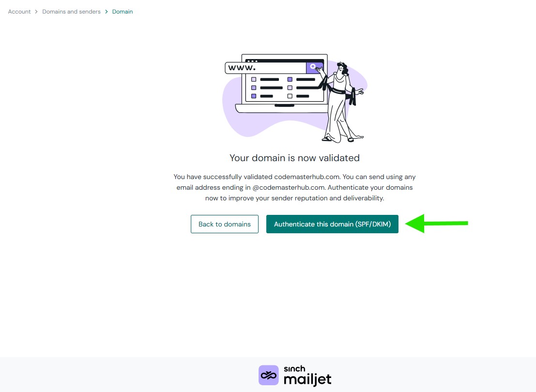Viewport: 536px width, 392px height.
Task: Click the Your domain is now validated heading
Action: pyautogui.click(x=295, y=158)
